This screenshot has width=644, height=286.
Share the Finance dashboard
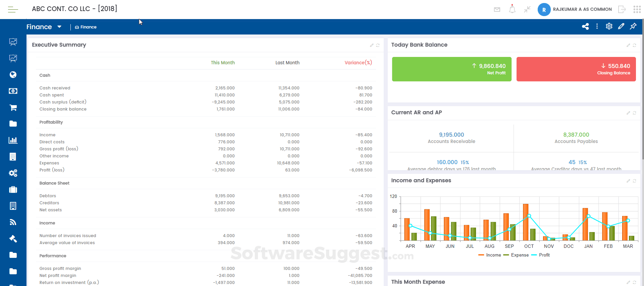pyautogui.click(x=585, y=26)
